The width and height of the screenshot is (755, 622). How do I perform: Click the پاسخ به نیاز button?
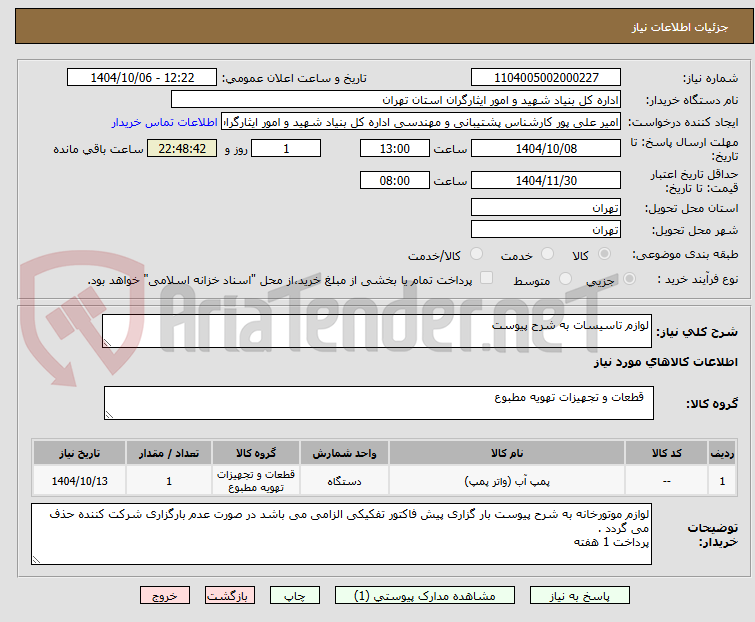(579, 596)
